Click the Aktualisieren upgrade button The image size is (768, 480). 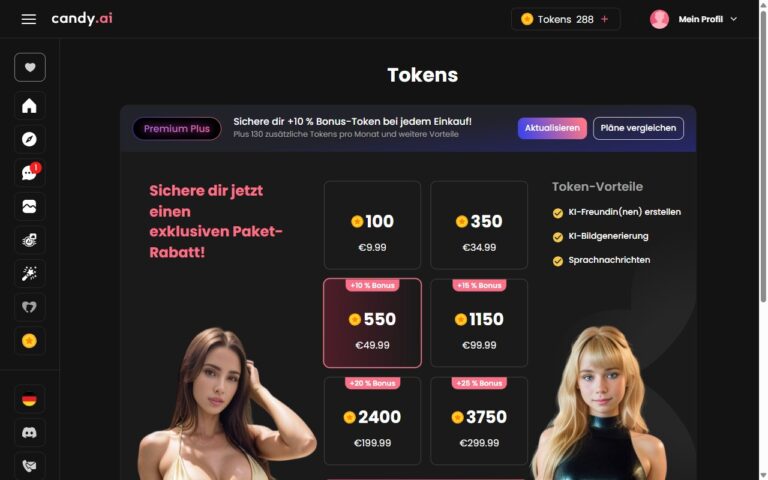click(x=552, y=128)
